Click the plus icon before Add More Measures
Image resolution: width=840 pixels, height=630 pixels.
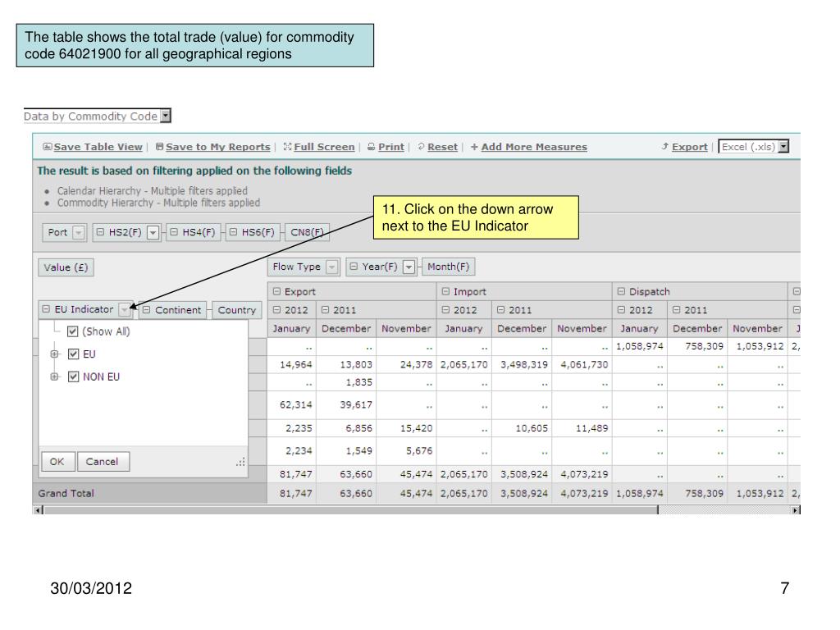[474, 147]
